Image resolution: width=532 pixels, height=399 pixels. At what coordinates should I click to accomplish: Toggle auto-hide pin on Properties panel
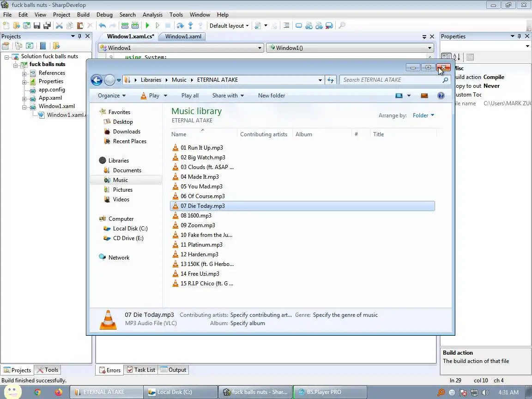(x=519, y=36)
